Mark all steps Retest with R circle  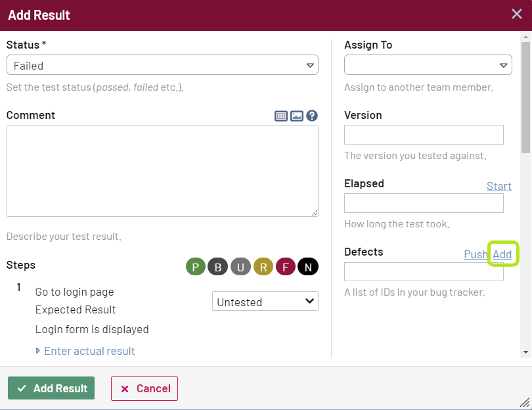(263, 267)
